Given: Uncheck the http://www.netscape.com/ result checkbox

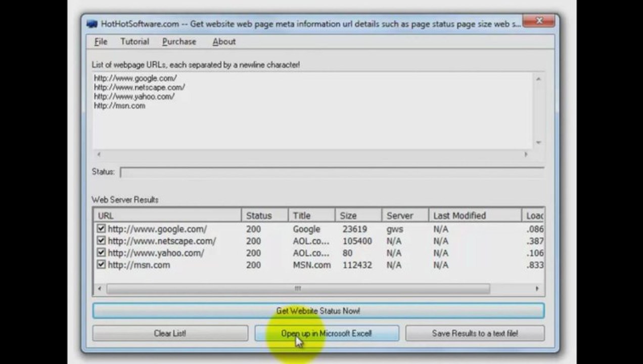Looking at the screenshot, I should click(x=101, y=241).
